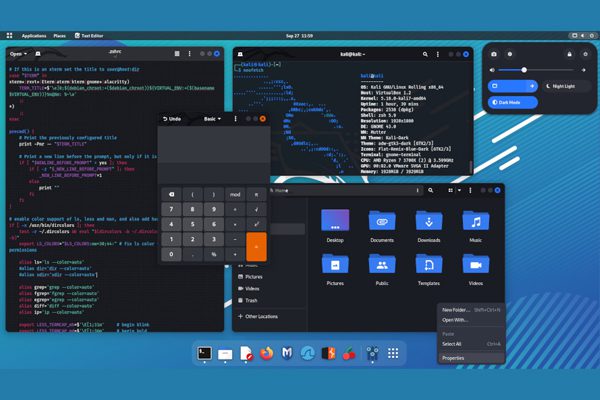
Task: Launch Burp Suite from the dock
Action: 329,353
